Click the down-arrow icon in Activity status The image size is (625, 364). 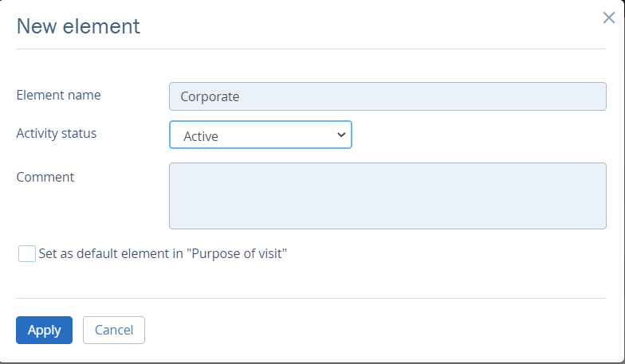[341, 135]
